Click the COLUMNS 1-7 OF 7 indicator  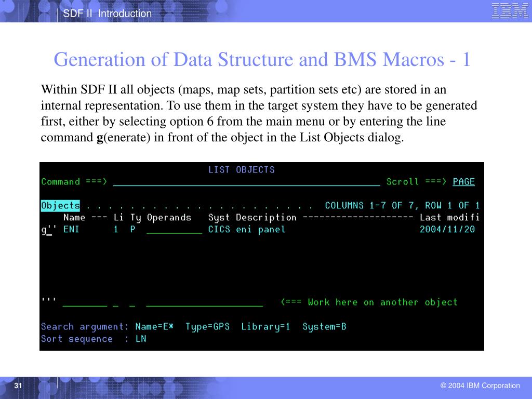370,206
